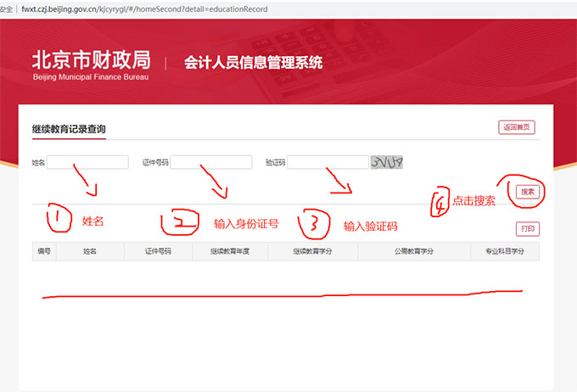Click the browser address bar URL
The image size is (577, 392).
[x=144, y=8]
